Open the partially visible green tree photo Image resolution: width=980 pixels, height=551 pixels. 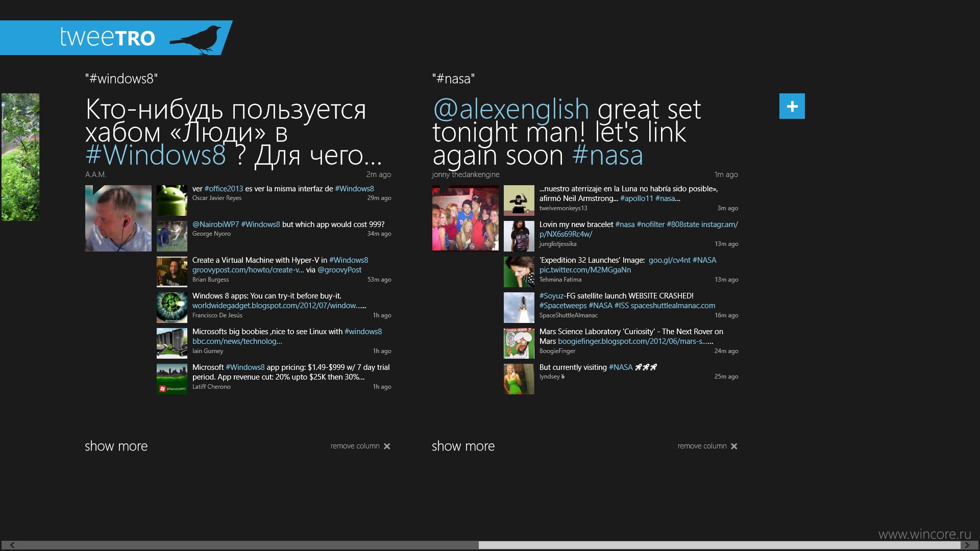pyautogui.click(x=20, y=157)
